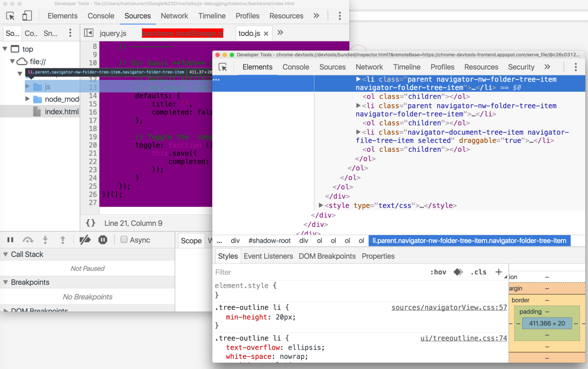588x369 pixels.
Task: Collapse the Breakpoints section
Action: click(x=5, y=282)
